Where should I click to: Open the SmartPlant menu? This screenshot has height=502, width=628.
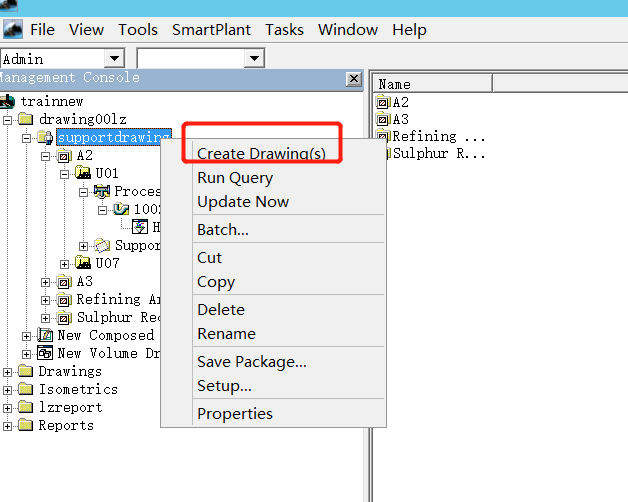pyautogui.click(x=211, y=30)
